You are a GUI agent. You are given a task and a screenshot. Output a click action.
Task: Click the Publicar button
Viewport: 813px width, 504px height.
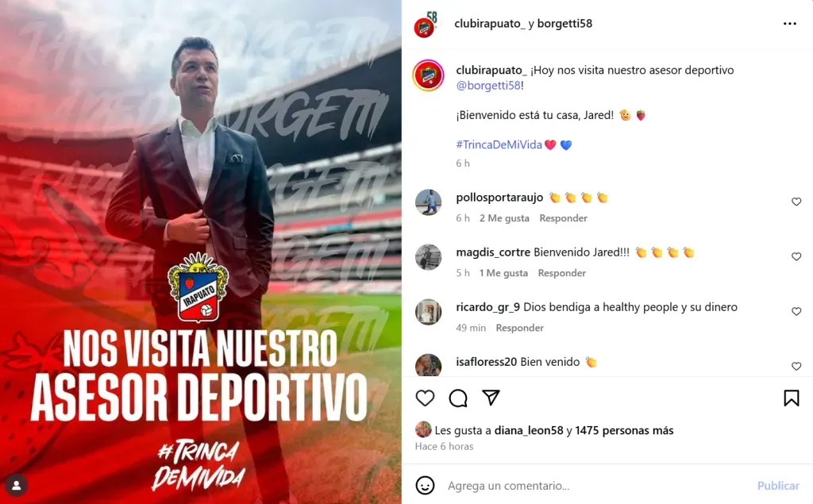pos(778,486)
